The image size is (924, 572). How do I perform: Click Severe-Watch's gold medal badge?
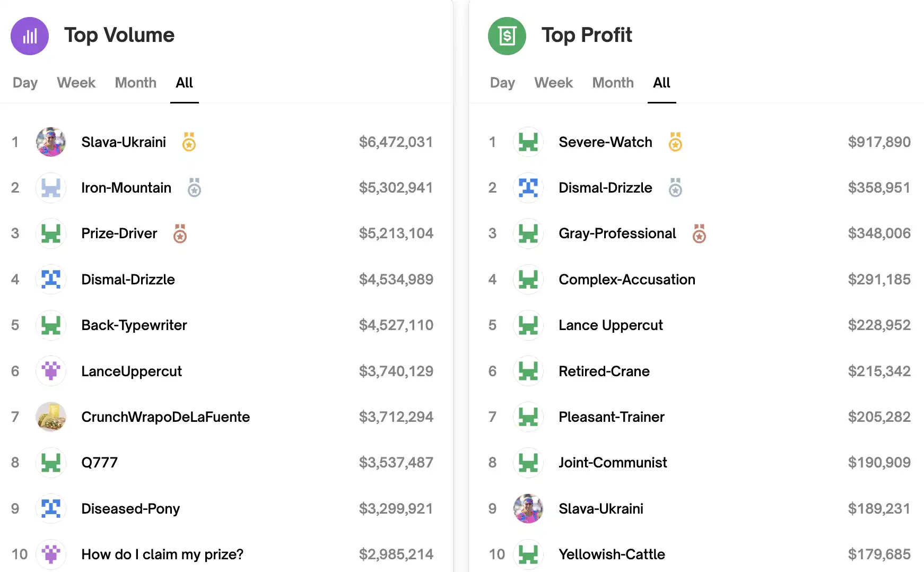[x=675, y=142]
